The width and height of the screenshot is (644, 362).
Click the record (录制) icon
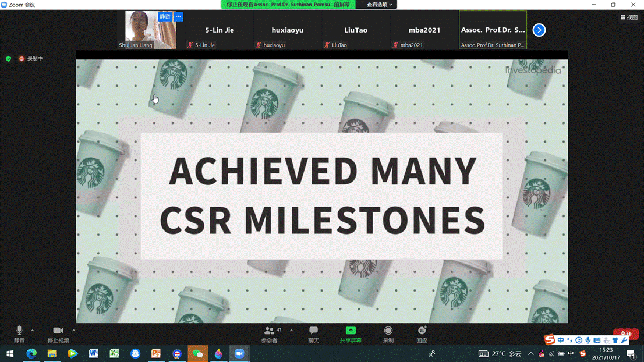coord(388,331)
